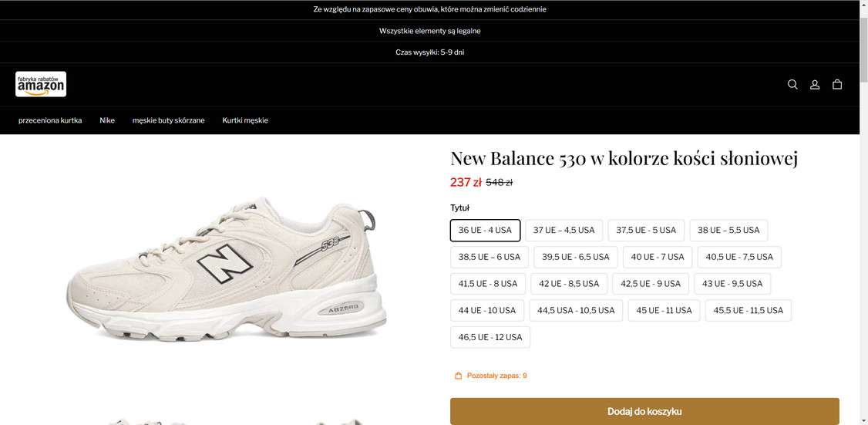Screen dimensions: 868x425
Task: Select size 46,5 UE - 12 USA
Action: click(490, 337)
